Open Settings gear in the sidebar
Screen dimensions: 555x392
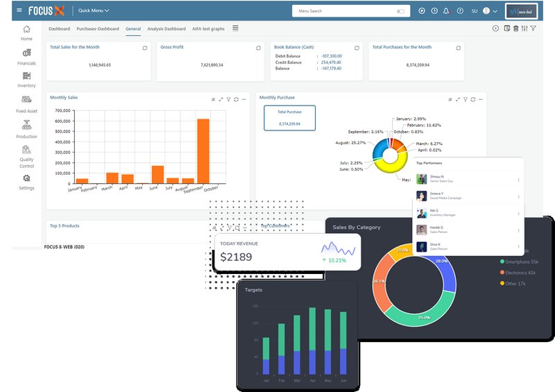tap(26, 182)
